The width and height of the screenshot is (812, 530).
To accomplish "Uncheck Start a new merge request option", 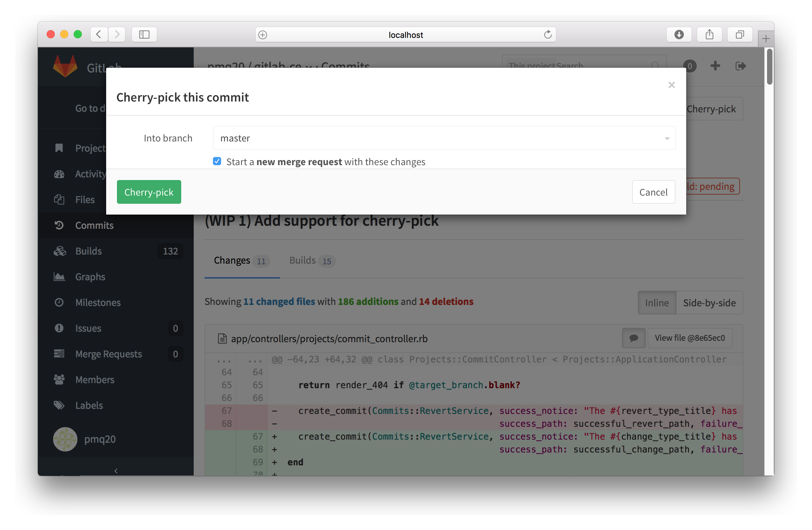I will click(217, 161).
